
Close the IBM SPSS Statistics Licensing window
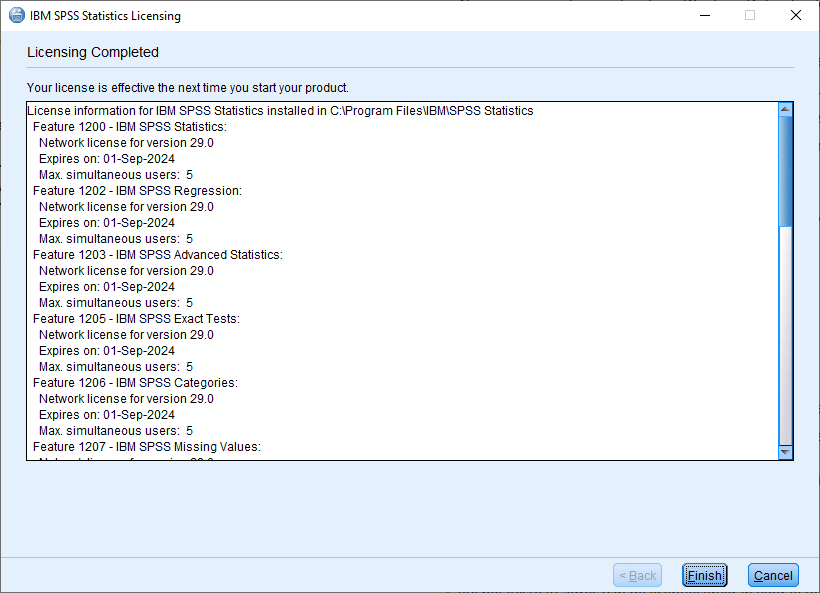pyautogui.click(x=795, y=15)
